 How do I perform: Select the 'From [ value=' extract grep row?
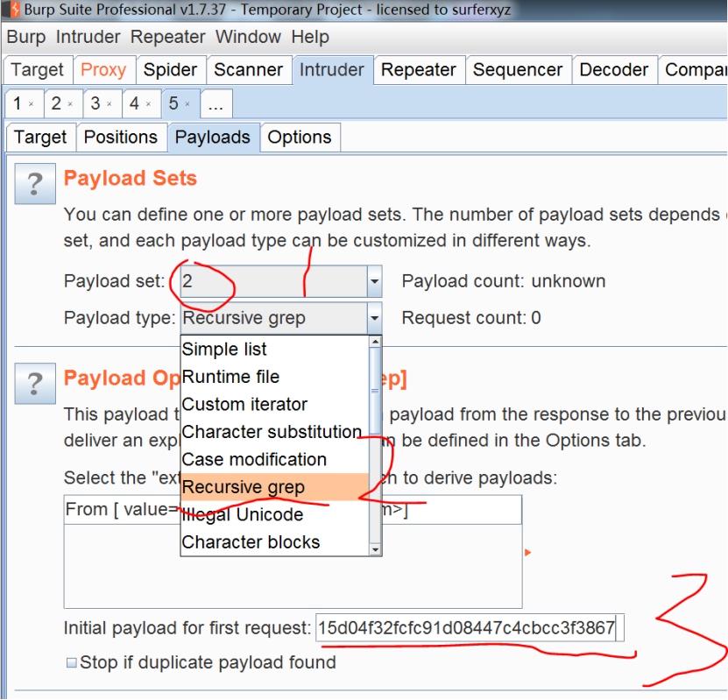point(293,510)
